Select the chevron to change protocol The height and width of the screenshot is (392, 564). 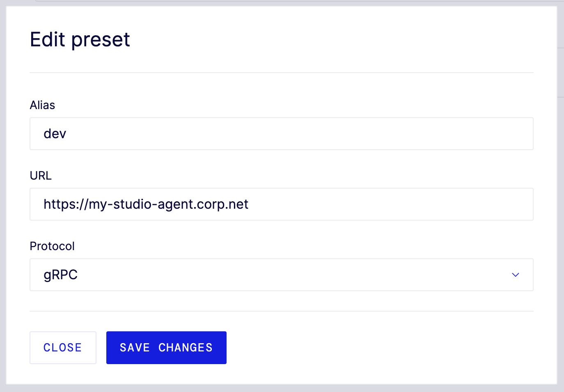tap(515, 275)
